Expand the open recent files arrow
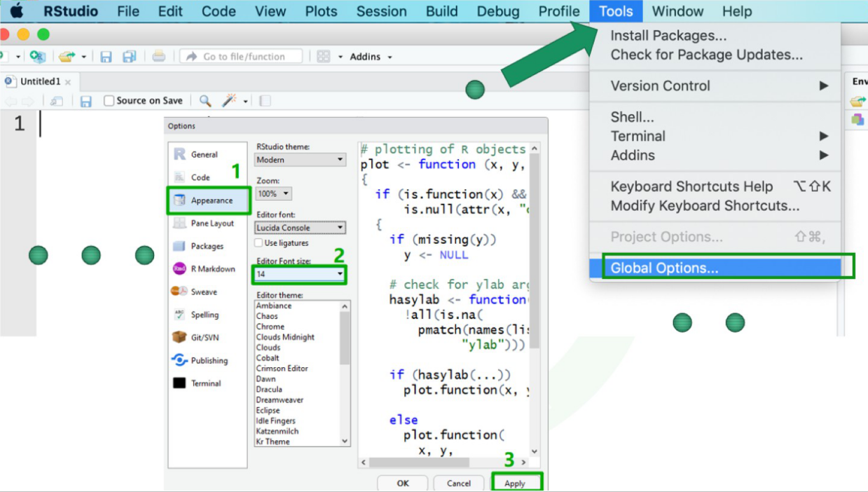Screen dimensions: 868x492 point(83,57)
